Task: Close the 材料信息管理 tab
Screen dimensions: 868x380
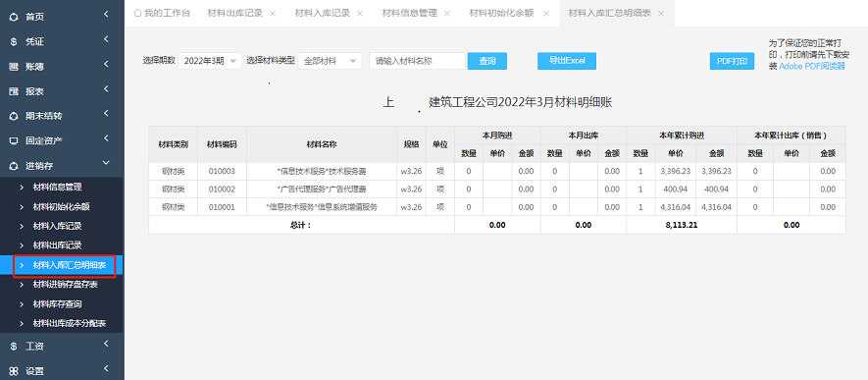Action: tap(446, 14)
